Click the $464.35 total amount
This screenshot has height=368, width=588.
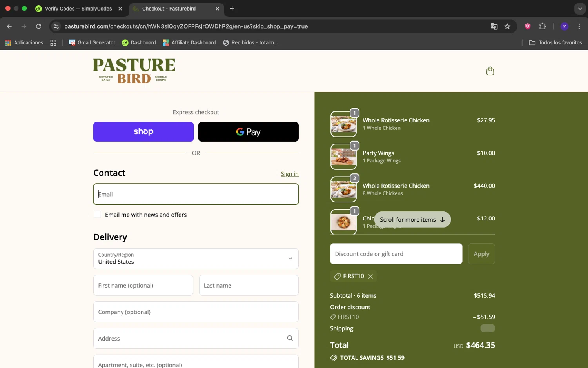pyautogui.click(x=481, y=345)
